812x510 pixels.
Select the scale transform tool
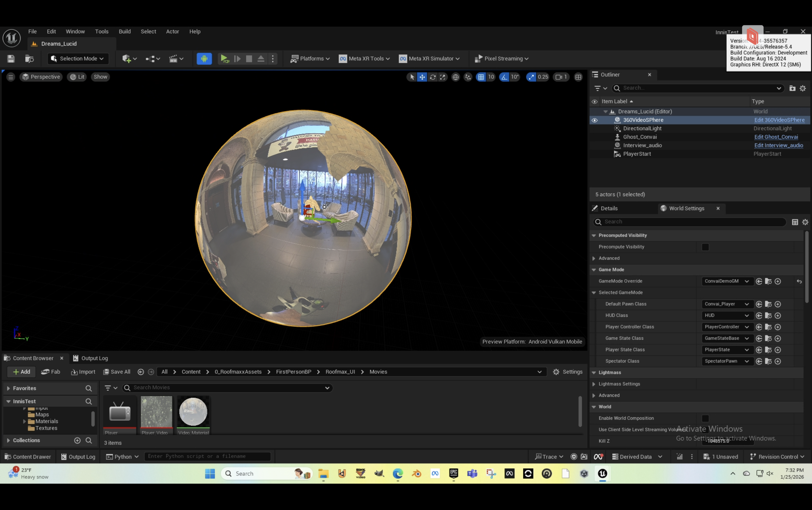coord(443,77)
